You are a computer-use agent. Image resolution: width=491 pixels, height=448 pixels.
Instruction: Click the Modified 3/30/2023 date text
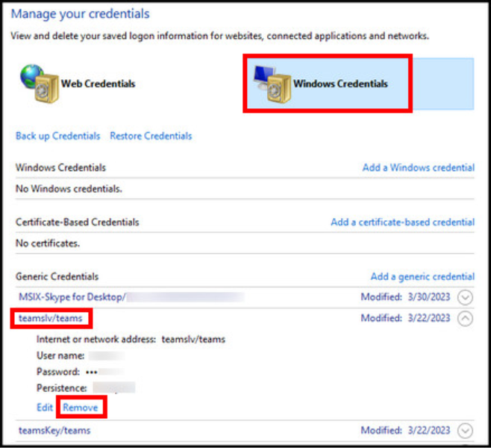(x=405, y=296)
